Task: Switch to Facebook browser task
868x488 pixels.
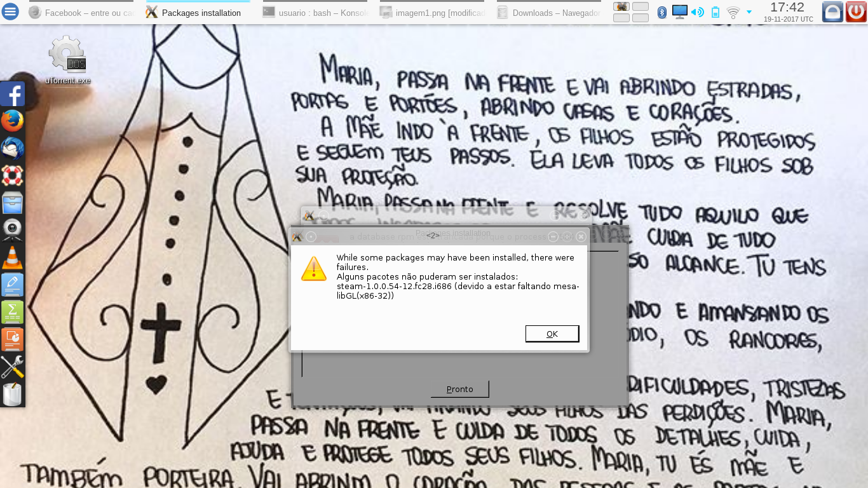Action: point(81,12)
